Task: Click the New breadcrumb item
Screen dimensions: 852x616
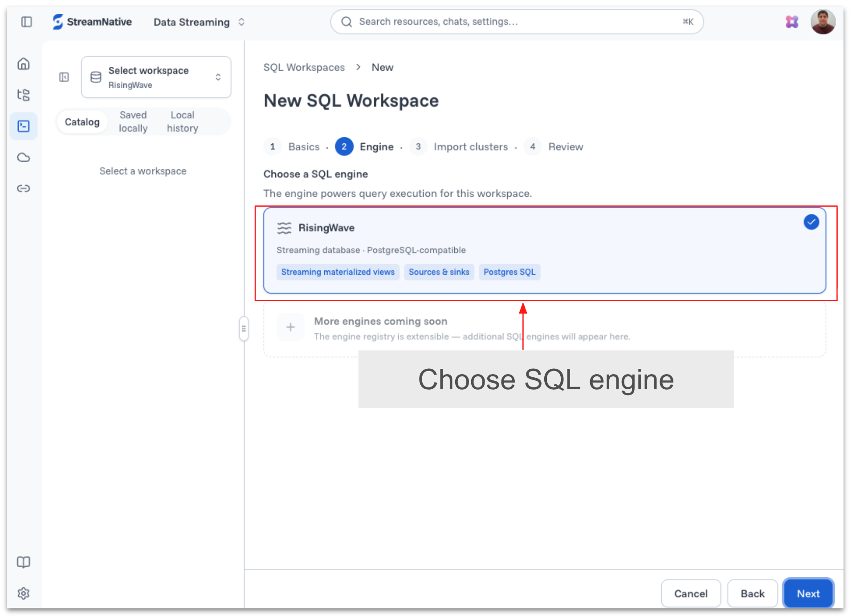Action: pos(383,67)
